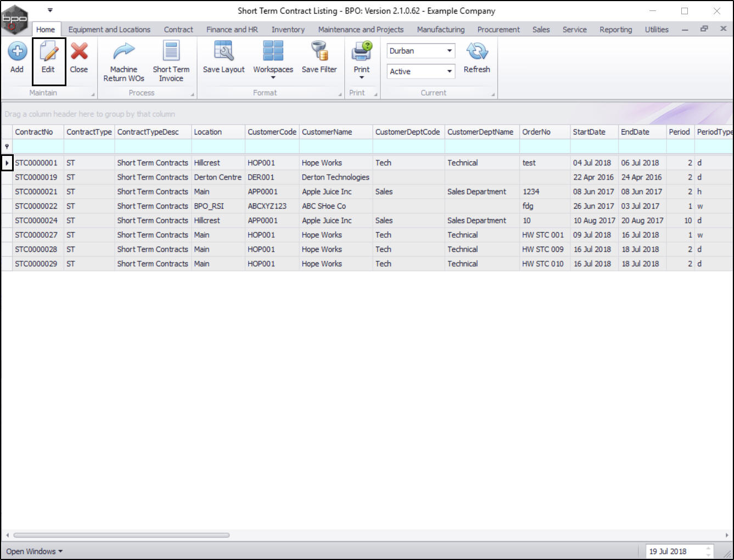Click the Add contract icon

(17, 52)
